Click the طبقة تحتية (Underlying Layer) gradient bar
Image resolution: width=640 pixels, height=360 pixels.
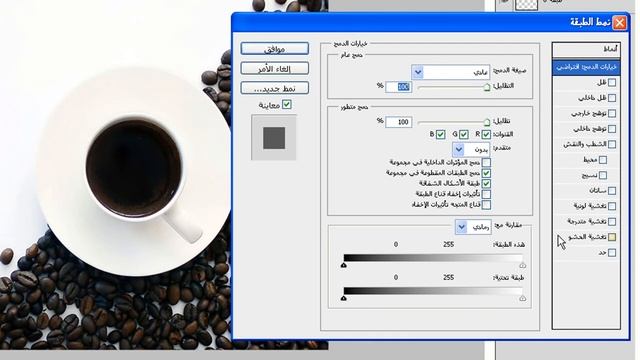coord(433,291)
